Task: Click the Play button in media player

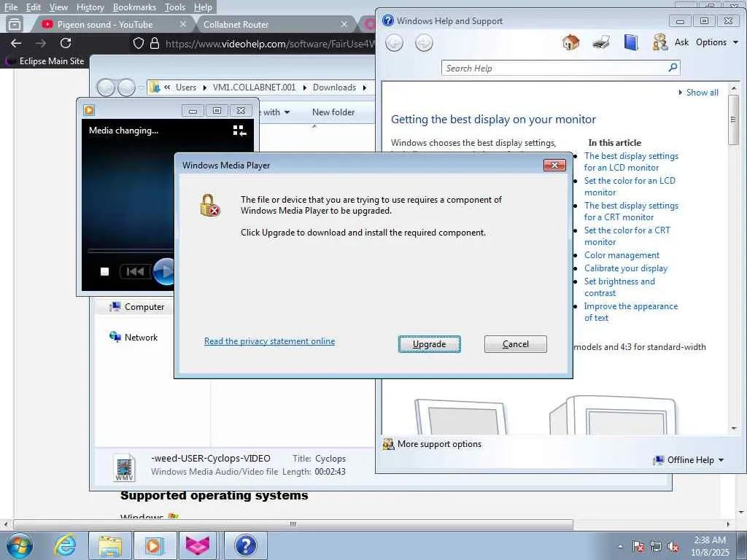Action: pos(164,271)
